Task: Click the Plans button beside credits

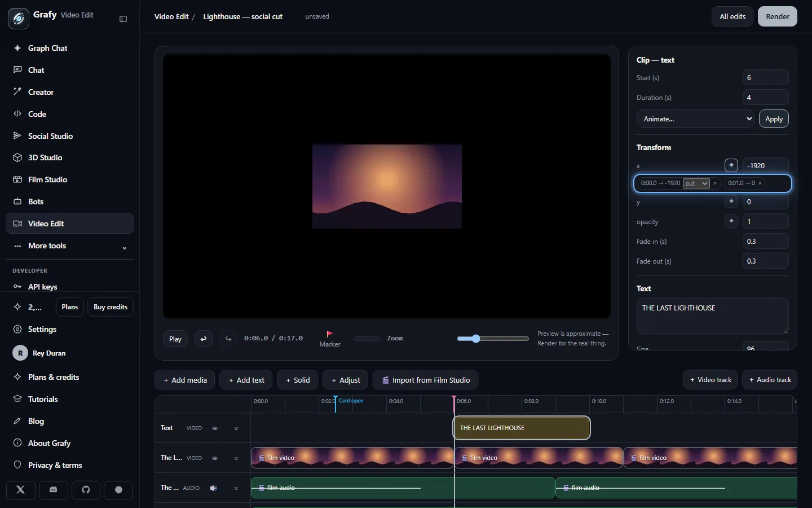Action: [70, 307]
